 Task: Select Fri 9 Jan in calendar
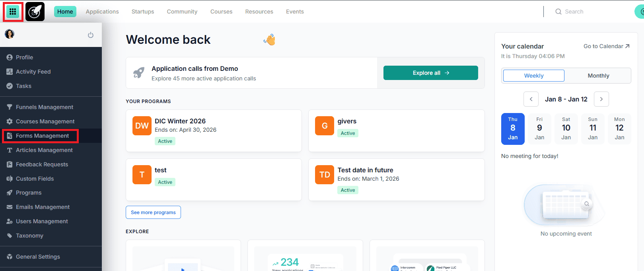coord(539,129)
